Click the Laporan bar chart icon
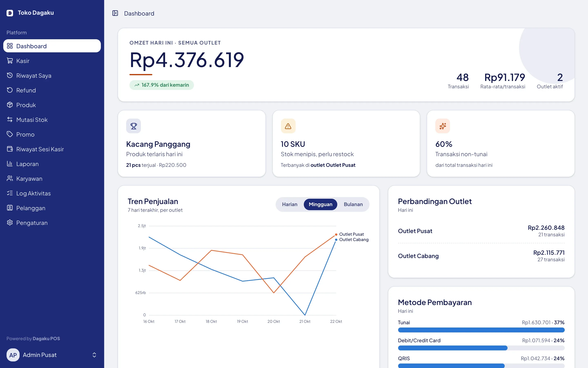The image size is (588, 368). click(10, 164)
